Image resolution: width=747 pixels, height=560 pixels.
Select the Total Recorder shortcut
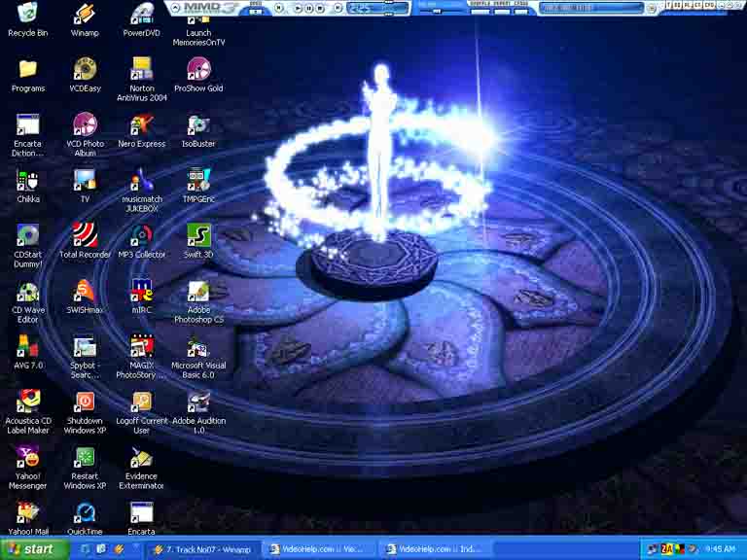click(x=85, y=241)
